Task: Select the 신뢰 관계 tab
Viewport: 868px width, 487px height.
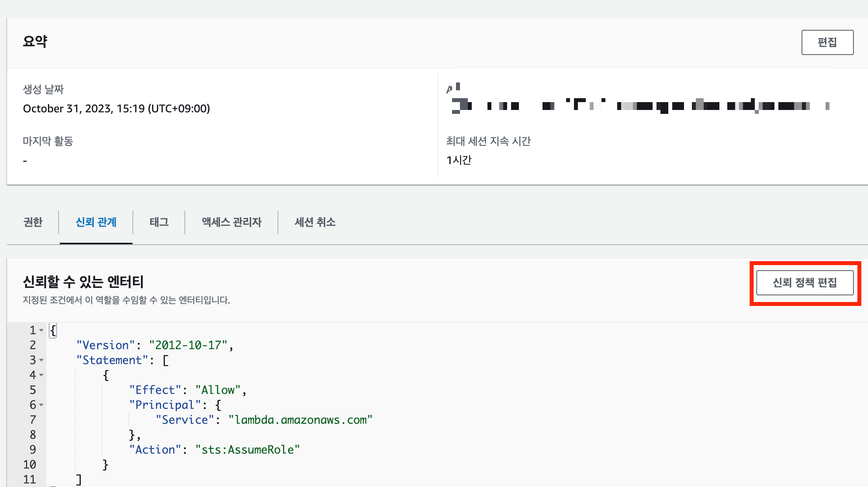Action: (96, 222)
